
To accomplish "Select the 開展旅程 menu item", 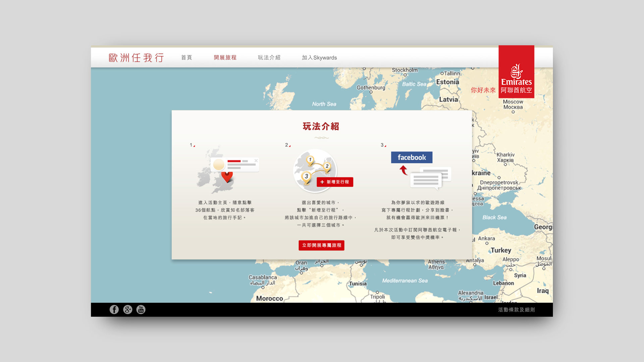I will pyautogui.click(x=225, y=58).
